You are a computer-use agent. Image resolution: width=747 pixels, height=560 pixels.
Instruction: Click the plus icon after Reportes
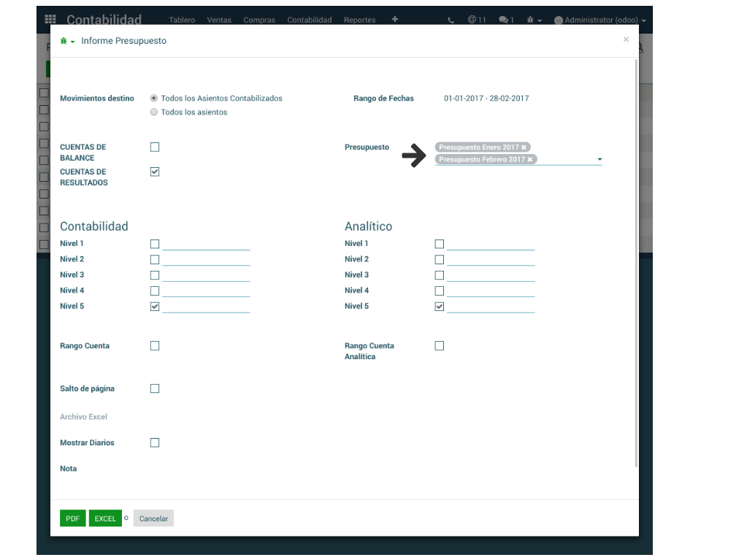395,19
